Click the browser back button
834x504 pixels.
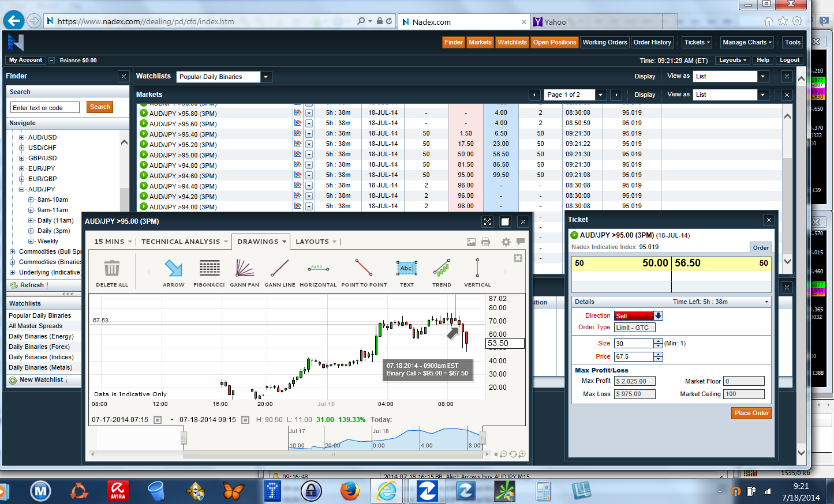[x=14, y=21]
